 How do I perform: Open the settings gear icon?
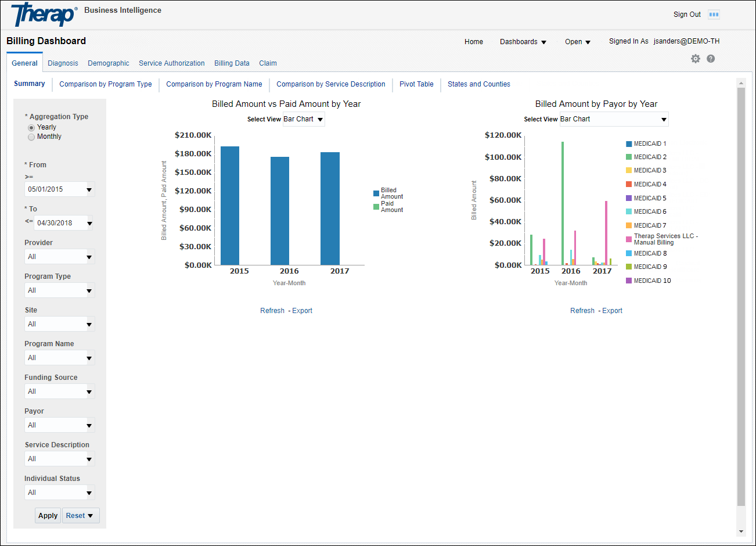click(696, 58)
